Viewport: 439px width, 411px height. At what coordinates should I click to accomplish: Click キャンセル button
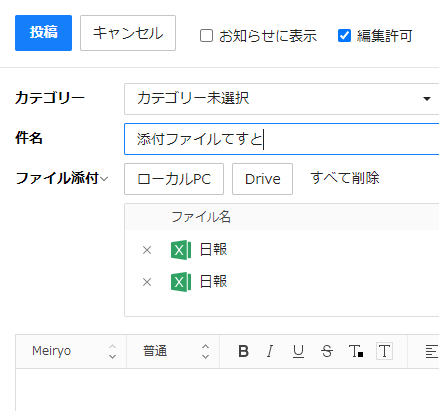tap(128, 33)
